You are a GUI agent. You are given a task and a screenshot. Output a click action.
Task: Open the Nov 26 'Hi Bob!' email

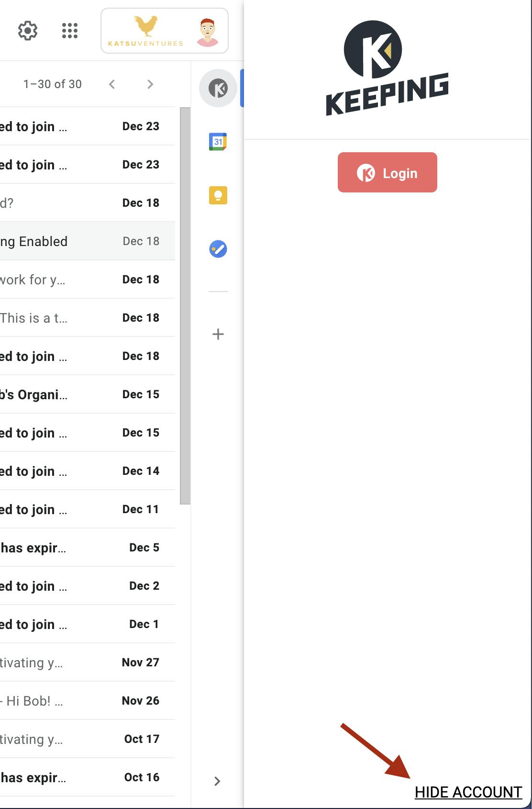coord(88,701)
